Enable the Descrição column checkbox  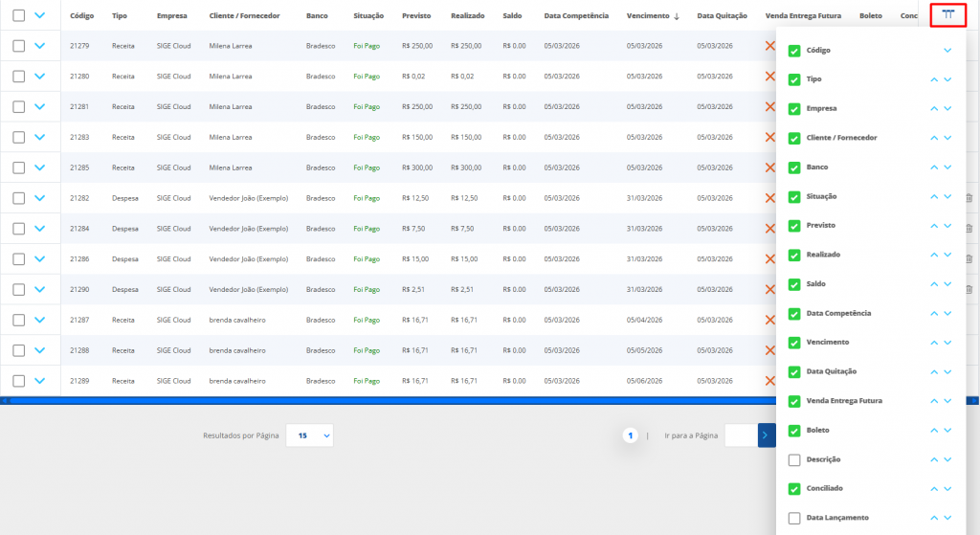point(794,460)
